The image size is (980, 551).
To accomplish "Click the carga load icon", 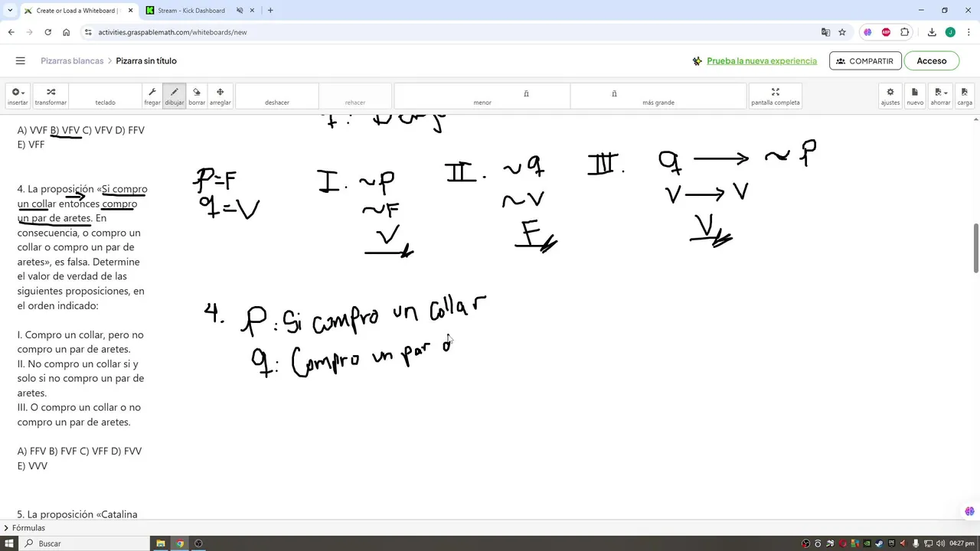I will click(x=965, y=96).
